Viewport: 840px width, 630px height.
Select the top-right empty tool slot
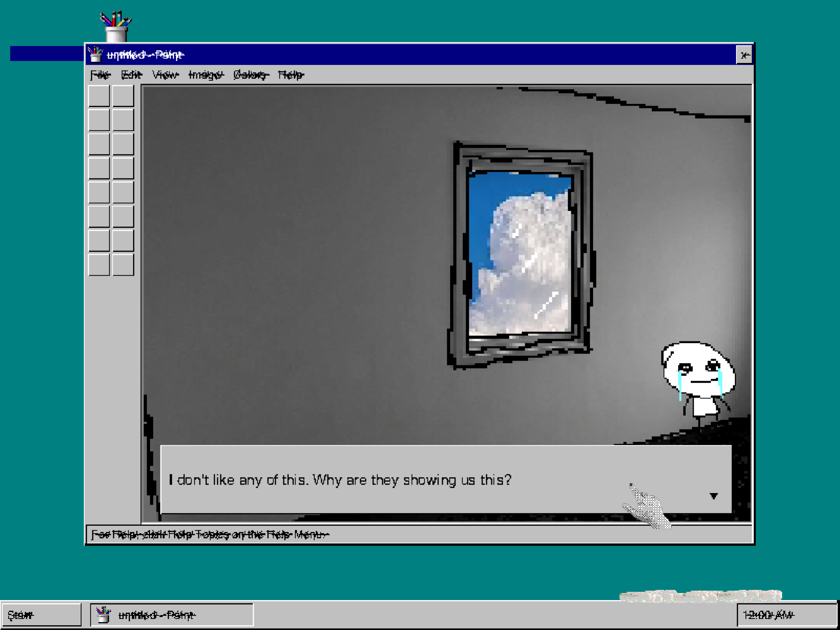pos(123,96)
